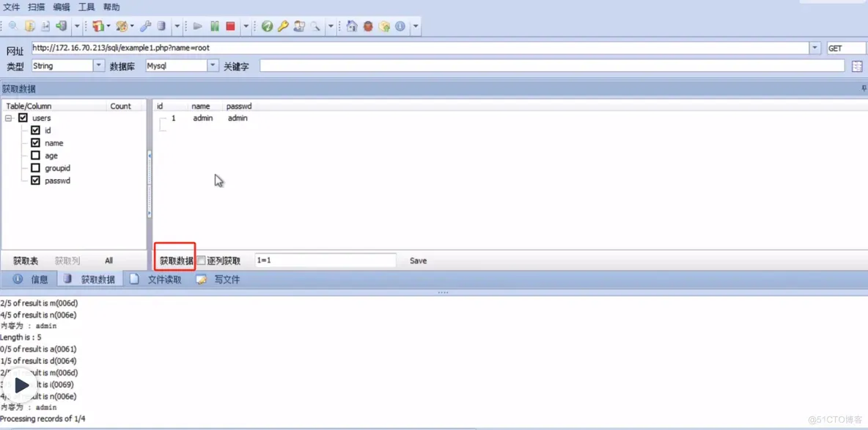Open the URL address dropdown arrow
The height and width of the screenshot is (430, 868).
(x=815, y=48)
